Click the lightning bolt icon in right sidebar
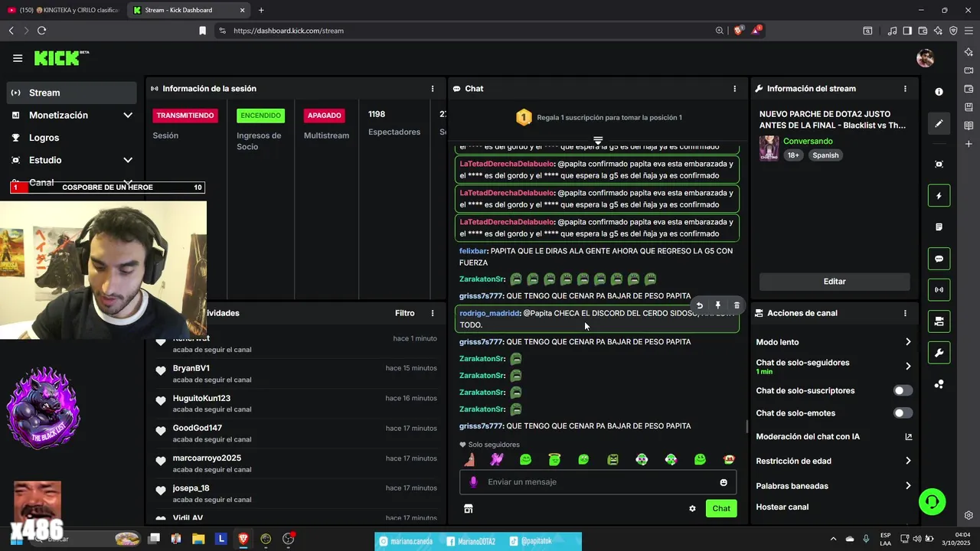980x551 pixels. pyautogui.click(x=939, y=196)
